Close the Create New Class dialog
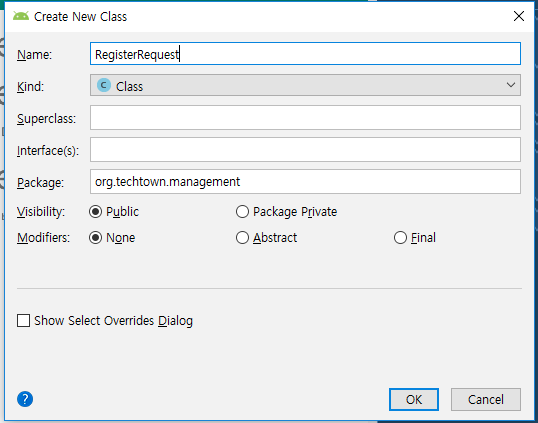538x423 pixels. click(518, 16)
